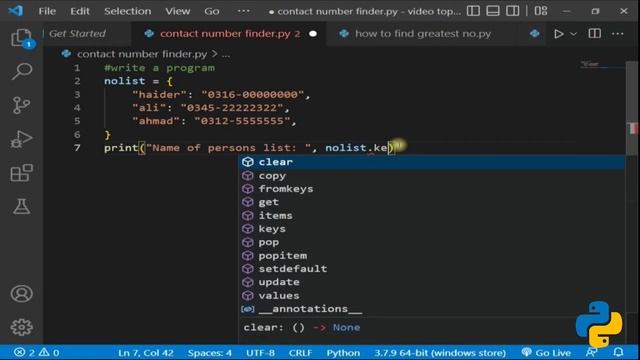This screenshot has width=640, height=360.
Task: Select the copy suggestion
Action: [432, 176]
